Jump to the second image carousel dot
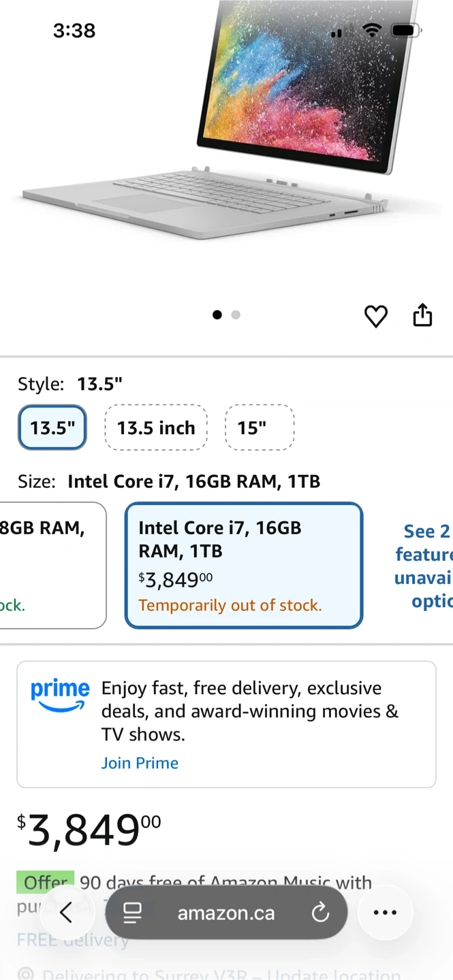The height and width of the screenshot is (980, 453). (236, 314)
